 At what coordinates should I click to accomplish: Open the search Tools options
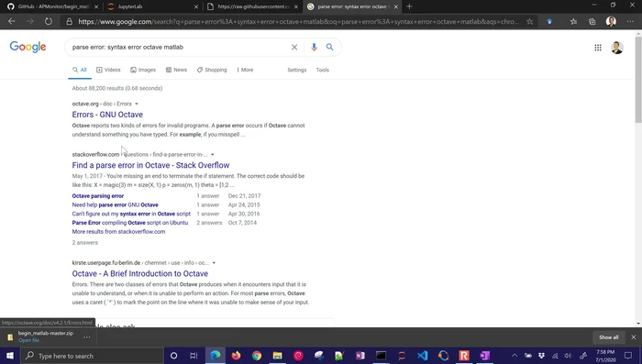(322, 70)
